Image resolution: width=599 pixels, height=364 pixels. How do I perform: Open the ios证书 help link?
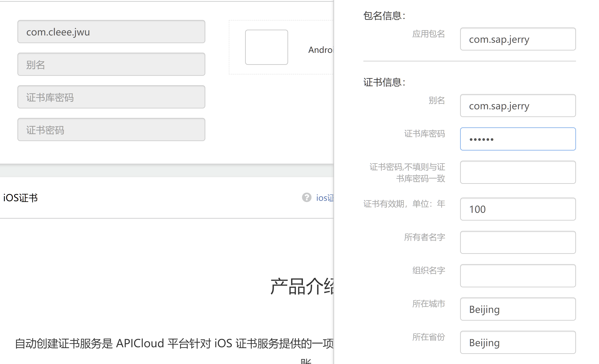pyautogui.click(x=325, y=198)
